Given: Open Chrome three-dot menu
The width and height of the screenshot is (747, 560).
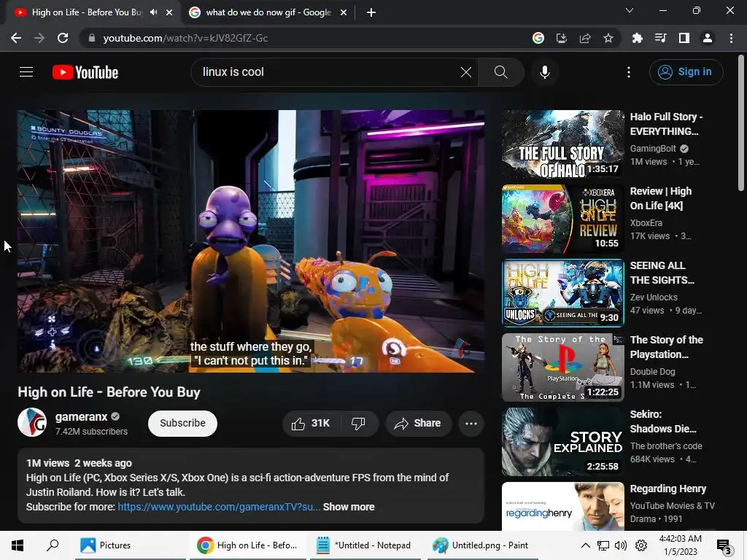Looking at the screenshot, I should (x=731, y=38).
